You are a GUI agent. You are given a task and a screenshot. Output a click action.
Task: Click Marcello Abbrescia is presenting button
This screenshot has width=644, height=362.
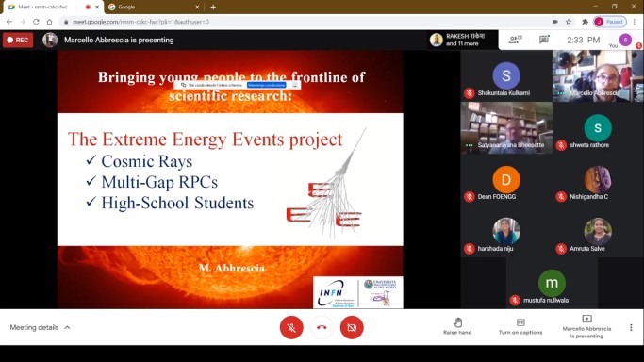pyautogui.click(x=586, y=327)
